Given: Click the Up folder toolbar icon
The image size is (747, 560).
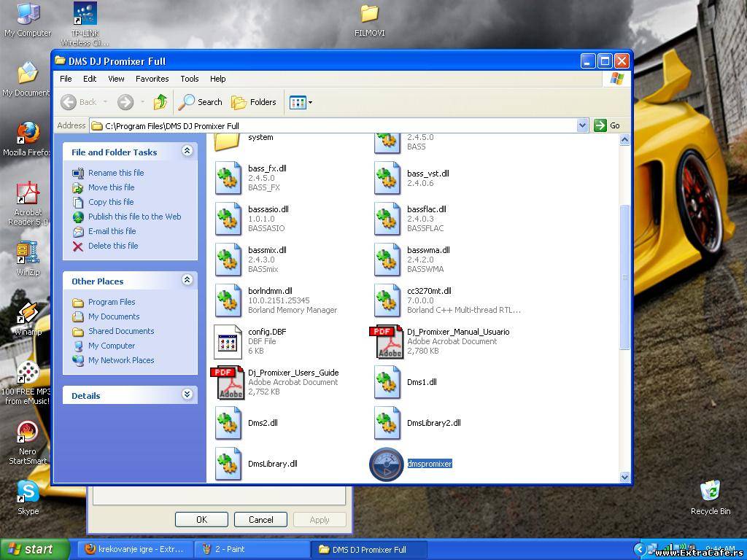Looking at the screenshot, I should tap(160, 102).
